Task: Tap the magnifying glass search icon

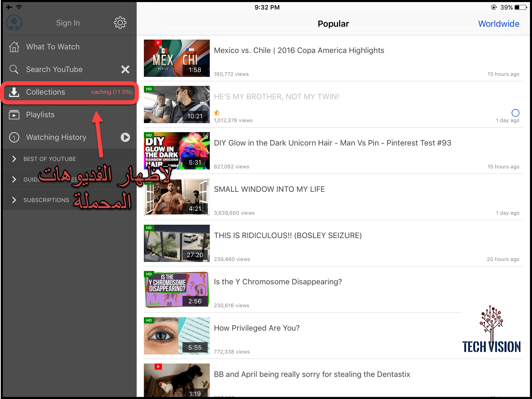Action: point(14,69)
